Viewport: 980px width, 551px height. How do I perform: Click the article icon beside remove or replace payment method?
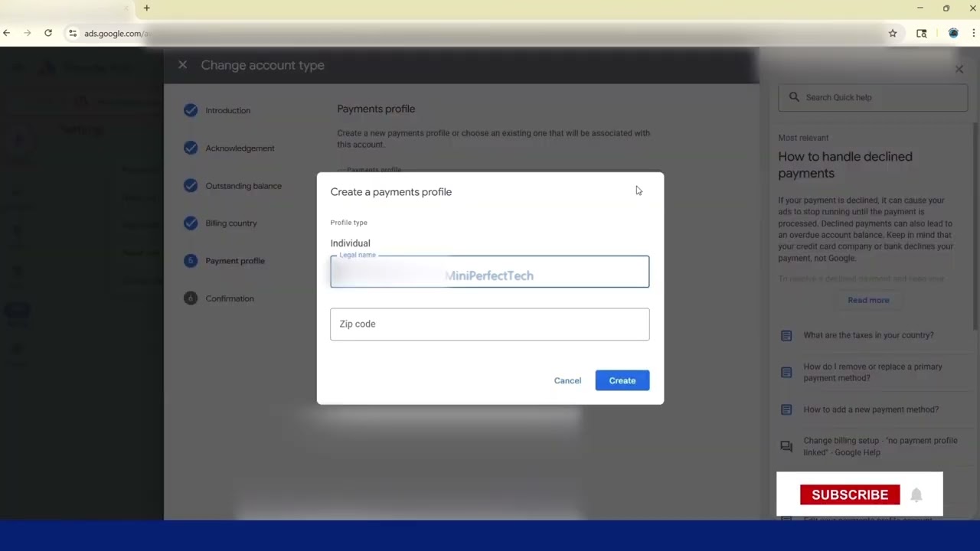pos(786,372)
